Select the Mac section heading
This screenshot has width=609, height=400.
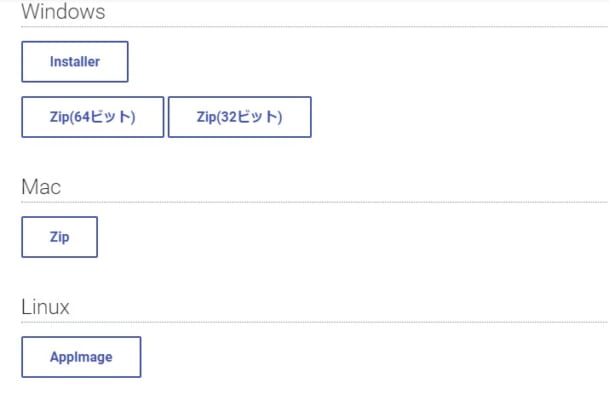[41, 187]
